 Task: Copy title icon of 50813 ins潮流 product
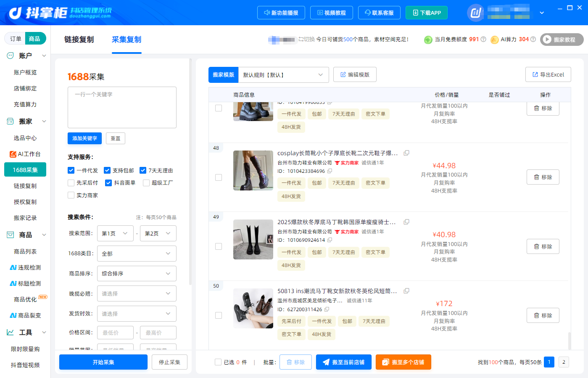coord(406,291)
